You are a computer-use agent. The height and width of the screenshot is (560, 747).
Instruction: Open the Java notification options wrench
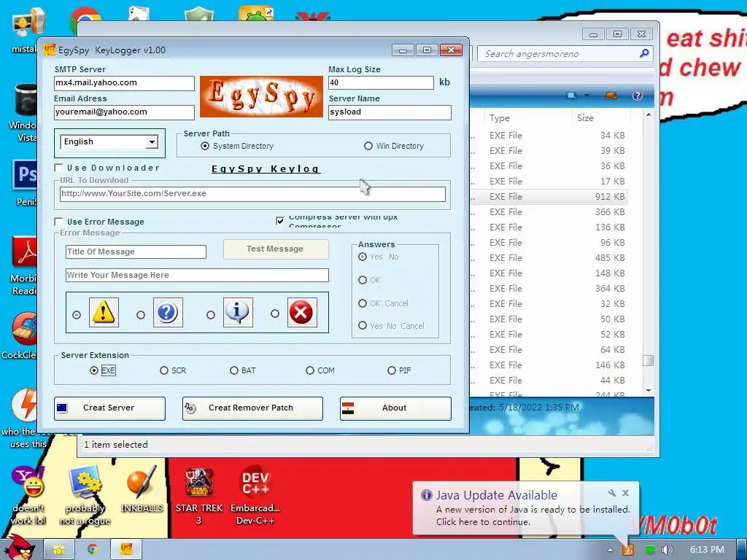(612, 493)
